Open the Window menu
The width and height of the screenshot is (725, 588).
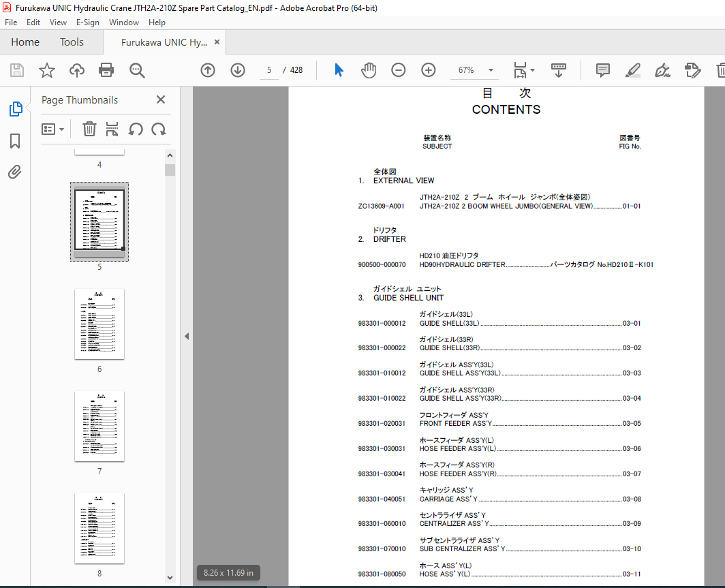click(124, 22)
